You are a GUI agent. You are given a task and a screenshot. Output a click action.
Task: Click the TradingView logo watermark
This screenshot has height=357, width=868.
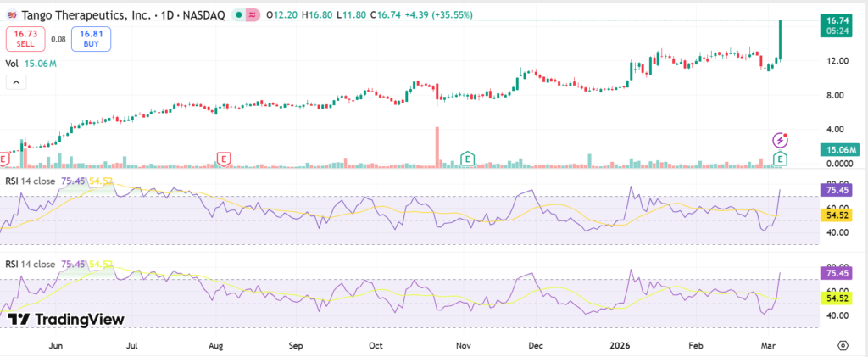[66, 319]
